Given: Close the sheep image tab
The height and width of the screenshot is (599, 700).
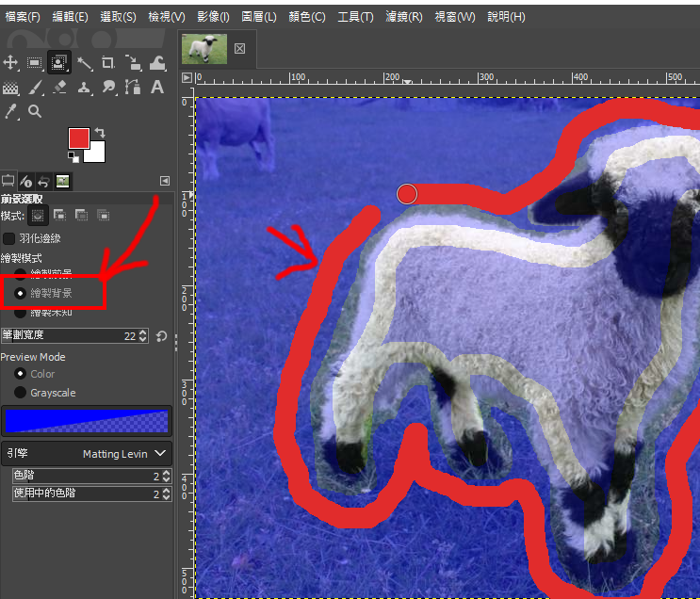Looking at the screenshot, I should [239, 49].
